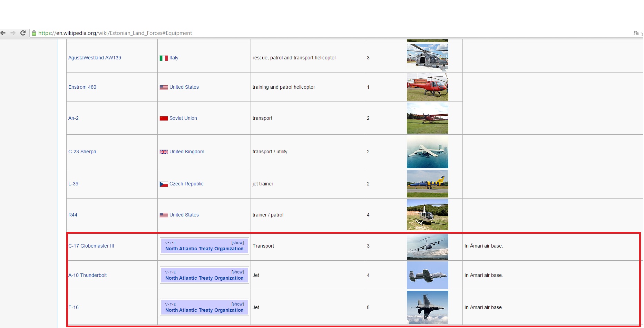The height and width of the screenshot is (328, 644).
Task: Follow the Enstrom 480 link
Action: tap(82, 87)
